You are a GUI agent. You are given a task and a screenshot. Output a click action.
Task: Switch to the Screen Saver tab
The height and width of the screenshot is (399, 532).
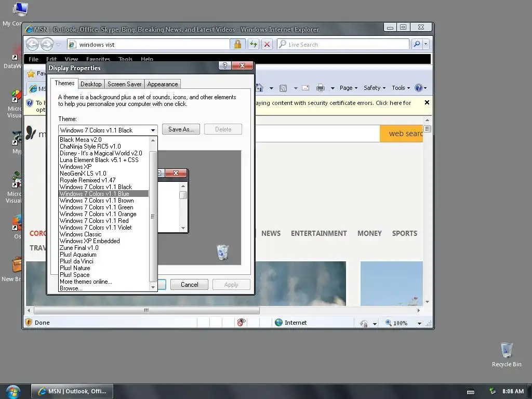point(125,84)
